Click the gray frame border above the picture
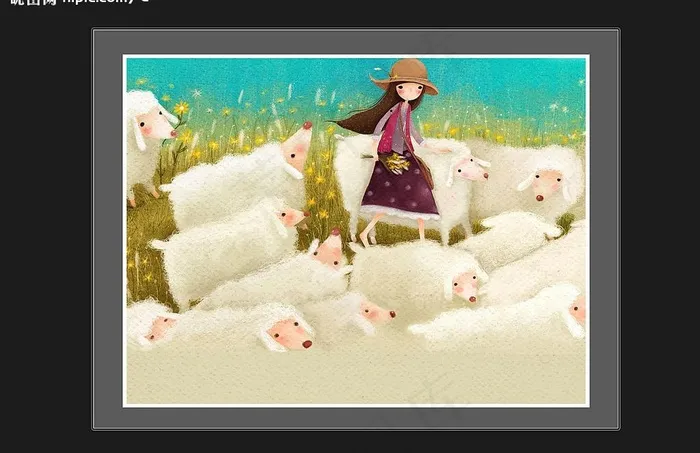 point(355,42)
